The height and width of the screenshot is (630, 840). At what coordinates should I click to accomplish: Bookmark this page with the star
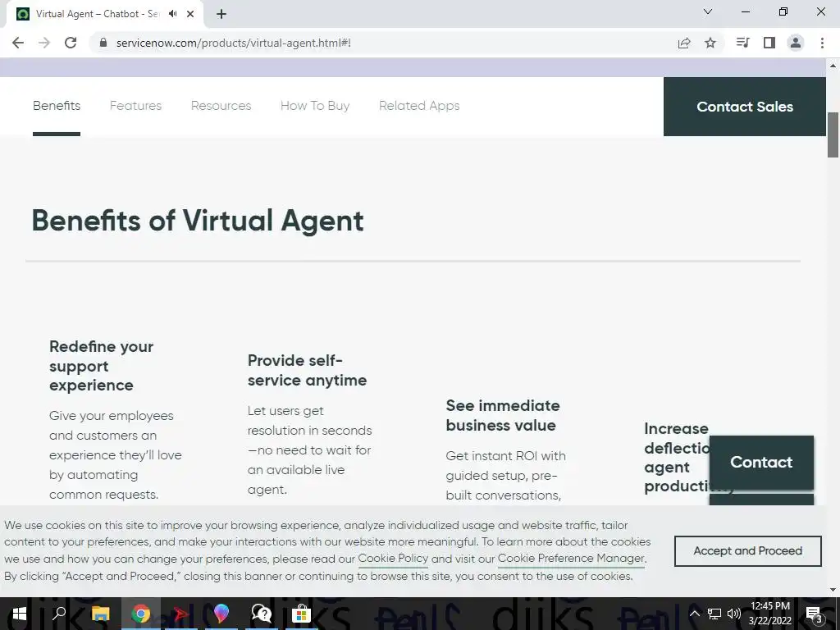(710, 43)
